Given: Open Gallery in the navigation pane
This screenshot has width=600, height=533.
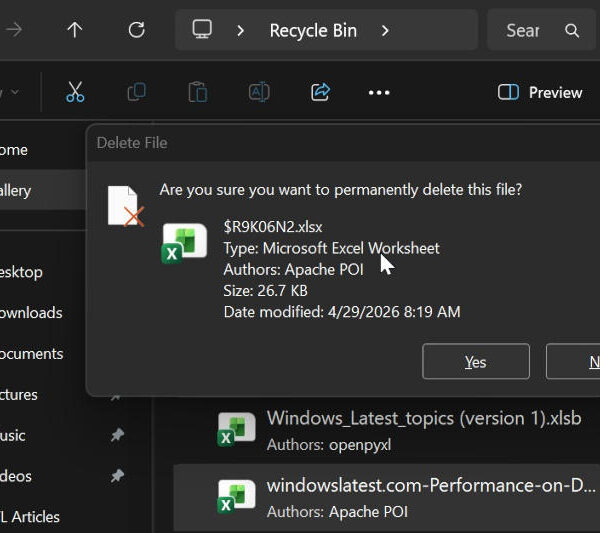Looking at the screenshot, I should (15, 191).
